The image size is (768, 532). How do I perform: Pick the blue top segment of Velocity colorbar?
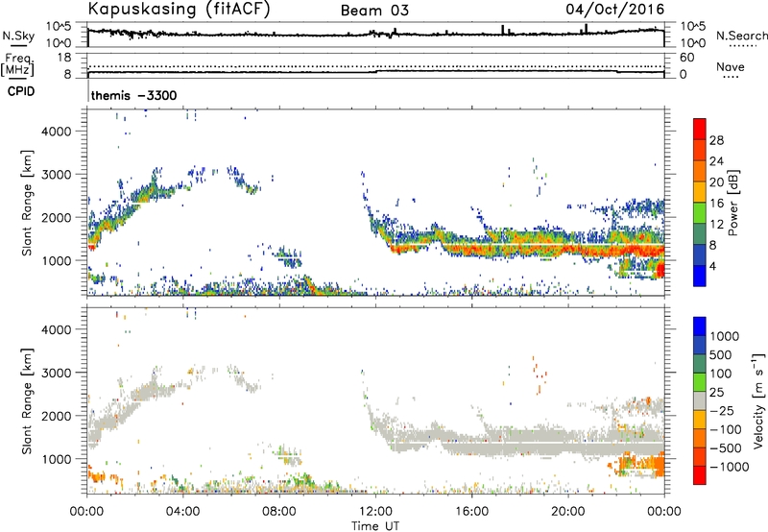click(700, 326)
